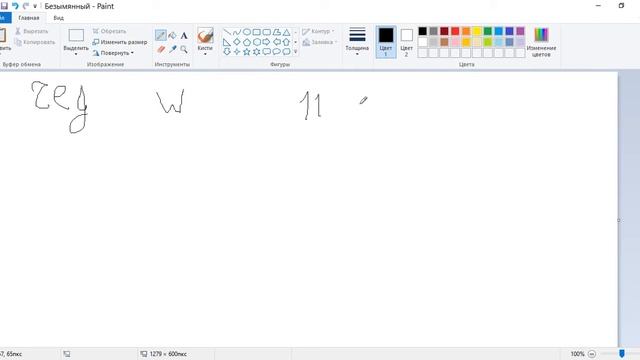The width and height of the screenshot is (640, 360).
Task: Redo using the quick access arrow
Action: (26, 6)
